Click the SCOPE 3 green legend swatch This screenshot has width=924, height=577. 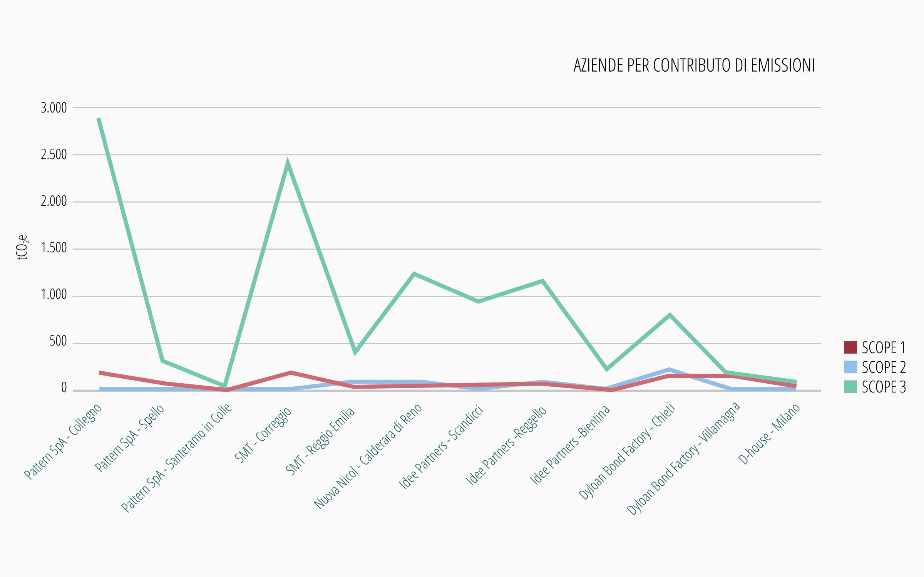[850, 386]
